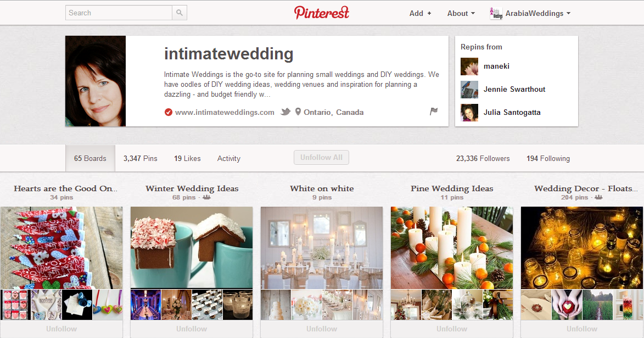Click the report flag icon

tap(434, 111)
